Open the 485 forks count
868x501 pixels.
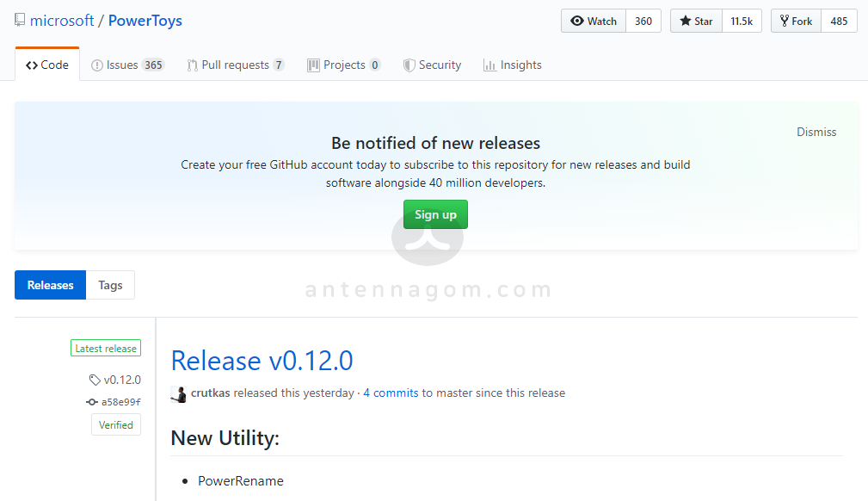click(840, 21)
